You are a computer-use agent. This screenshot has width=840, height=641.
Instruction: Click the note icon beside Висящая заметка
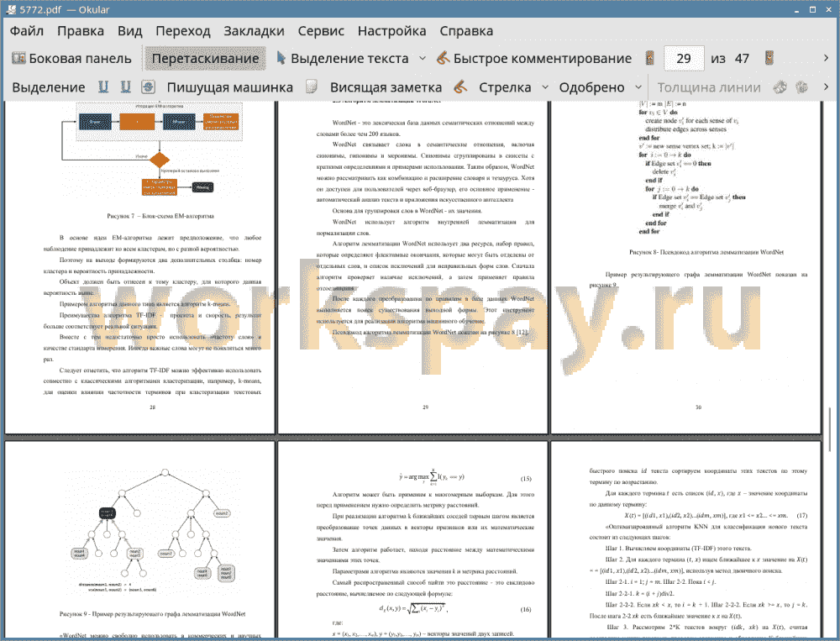pos(312,87)
